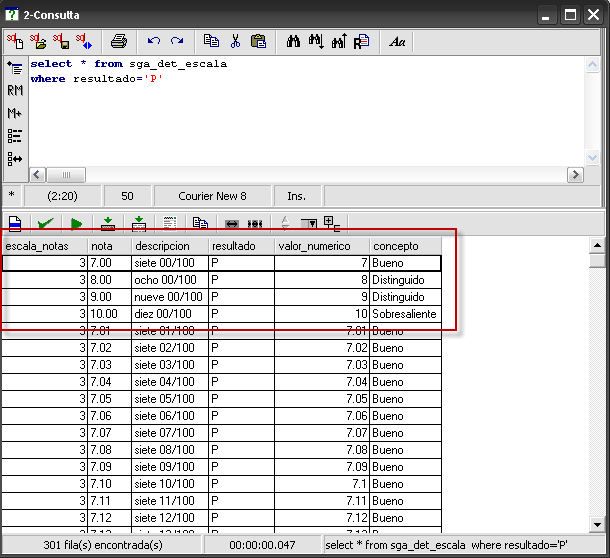
Task: Open the results filter dropdown icon
Action: coord(309,224)
